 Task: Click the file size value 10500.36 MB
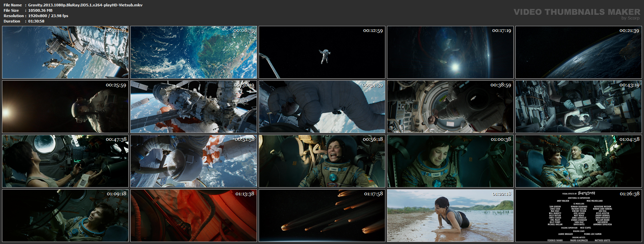click(40, 10)
